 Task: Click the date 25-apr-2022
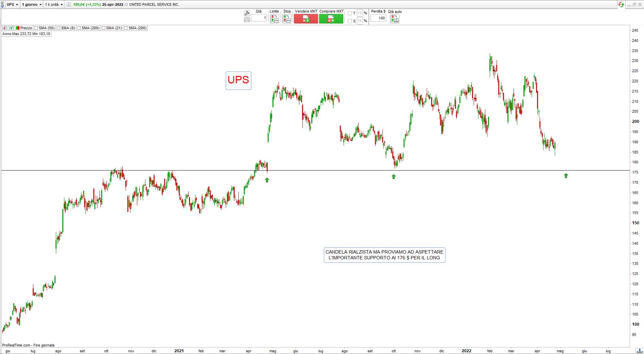[x=113, y=4]
